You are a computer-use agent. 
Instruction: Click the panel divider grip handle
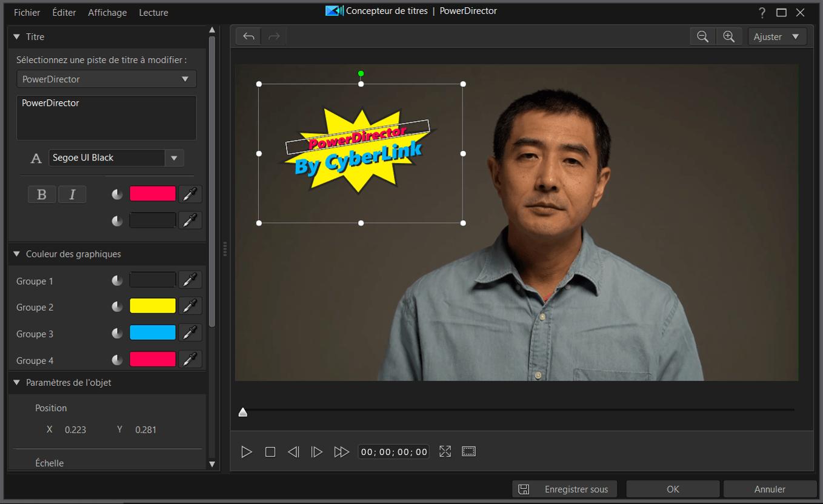click(x=225, y=249)
